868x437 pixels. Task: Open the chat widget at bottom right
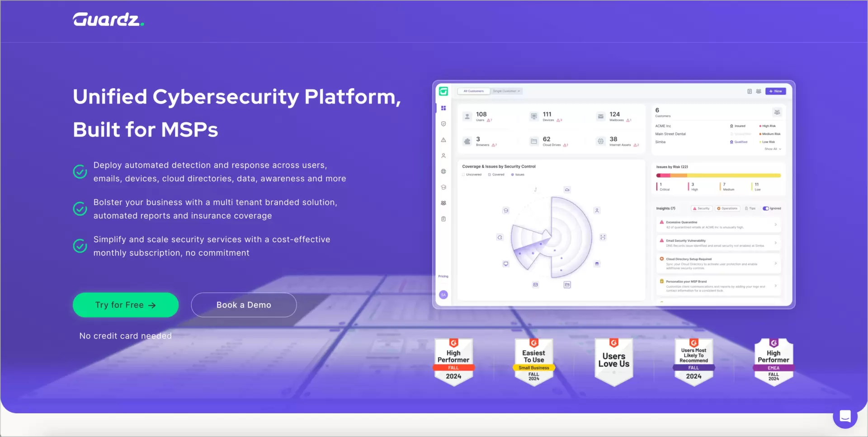pos(845,416)
